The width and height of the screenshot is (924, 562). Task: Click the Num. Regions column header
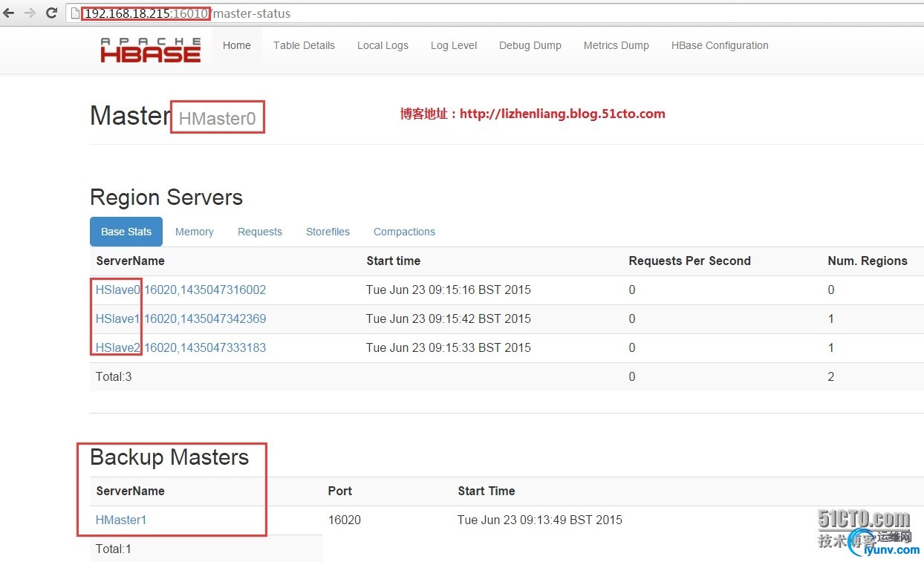(x=868, y=261)
